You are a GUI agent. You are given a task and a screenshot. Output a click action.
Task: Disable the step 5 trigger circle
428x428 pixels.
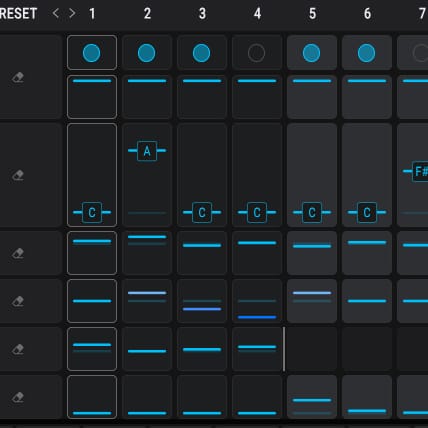pos(312,53)
